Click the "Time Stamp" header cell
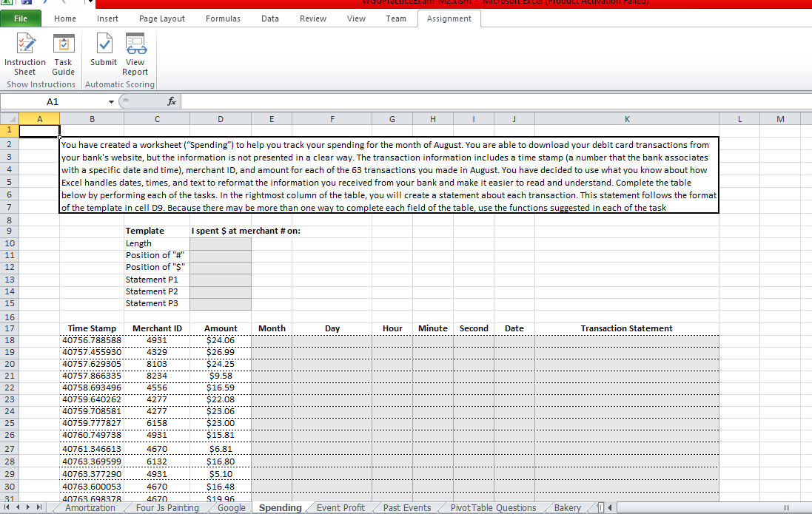This screenshot has width=812, height=514. click(x=92, y=328)
